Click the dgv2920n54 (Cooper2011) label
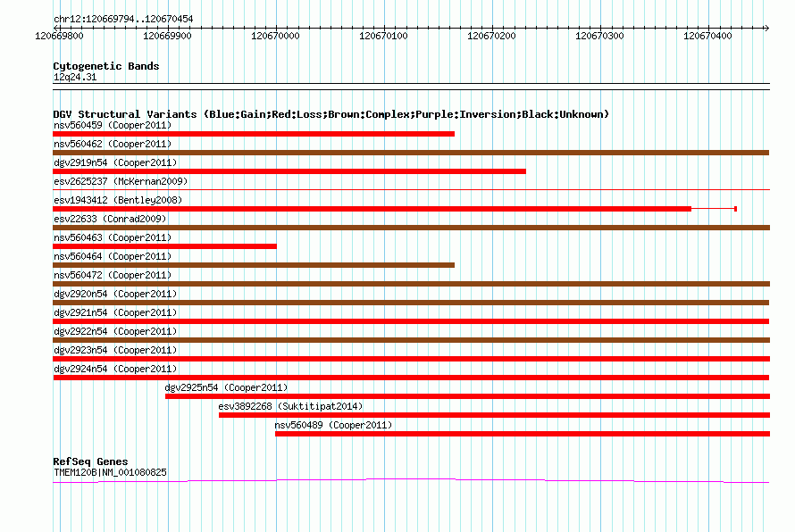 coord(115,294)
